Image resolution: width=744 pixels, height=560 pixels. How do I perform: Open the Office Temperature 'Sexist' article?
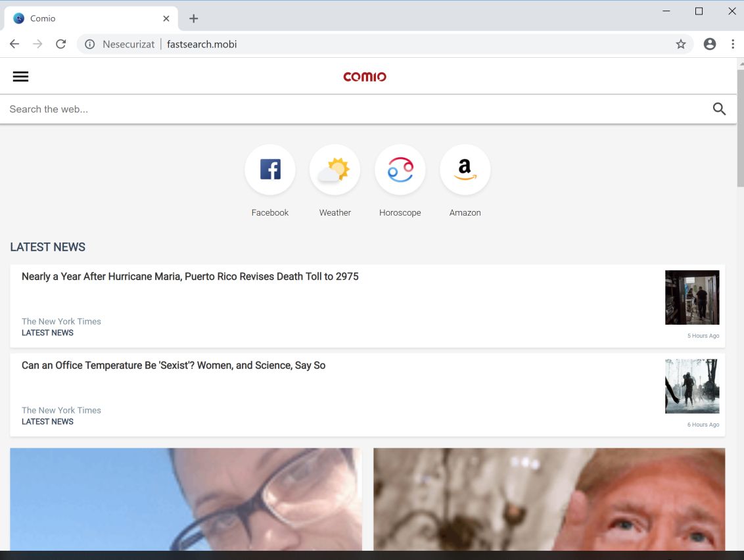coord(174,365)
